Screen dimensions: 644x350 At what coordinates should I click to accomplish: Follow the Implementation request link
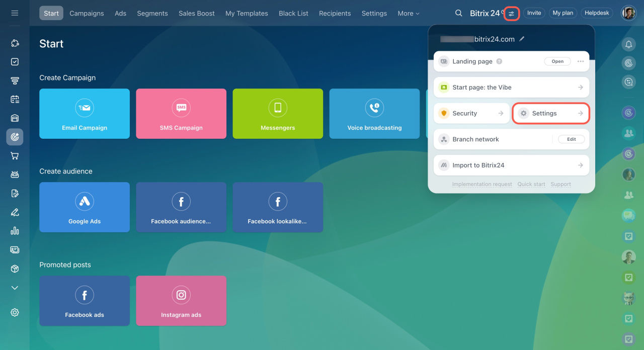pos(482,185)
